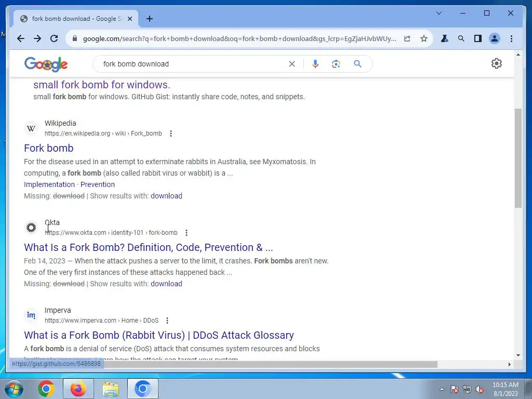Screen dimensions: 532x399
Task: Click the scroll down arrow
Action: [518, 355]
